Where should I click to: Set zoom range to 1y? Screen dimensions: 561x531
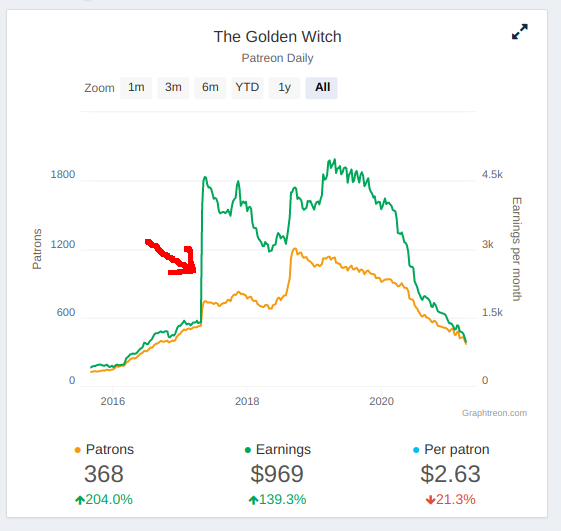pos(284,88)
